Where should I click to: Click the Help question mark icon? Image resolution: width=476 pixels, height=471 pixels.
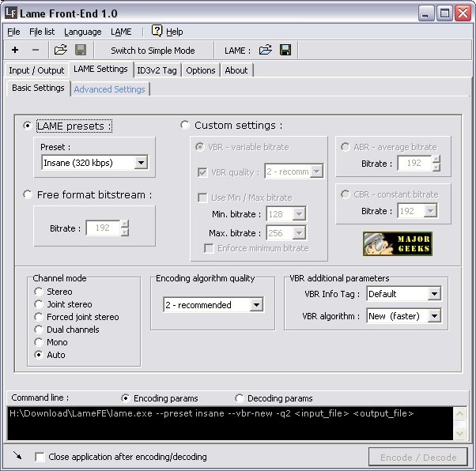tap(157, 31)
